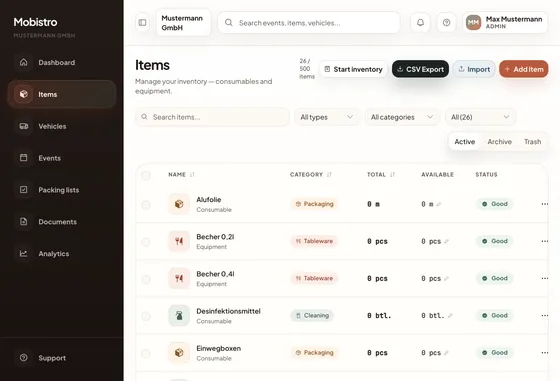Edit available quantity for Alufolie

(x=439, y=204)
